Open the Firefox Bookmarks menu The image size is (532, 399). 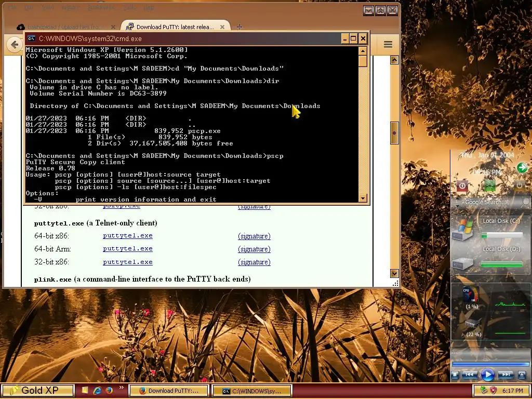101,7
